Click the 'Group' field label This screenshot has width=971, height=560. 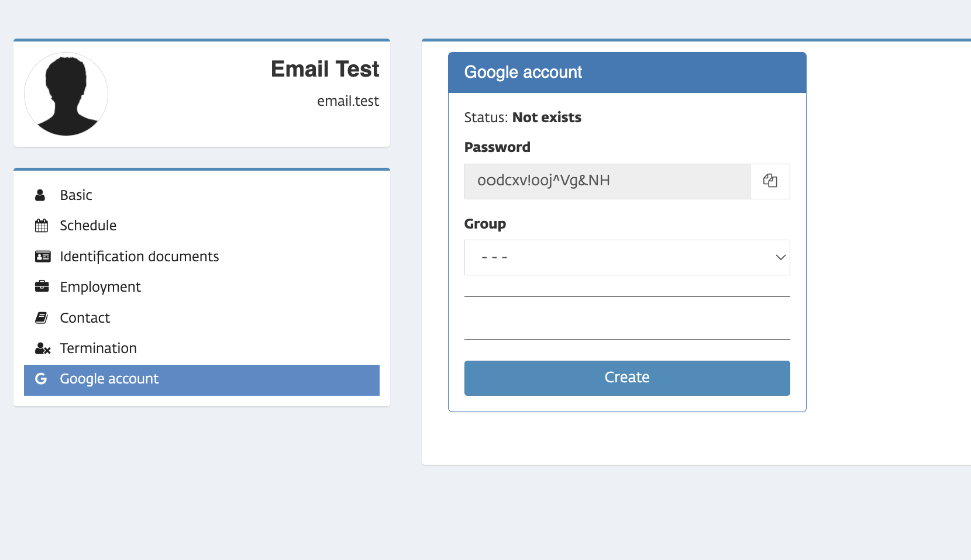pos(485,224)
